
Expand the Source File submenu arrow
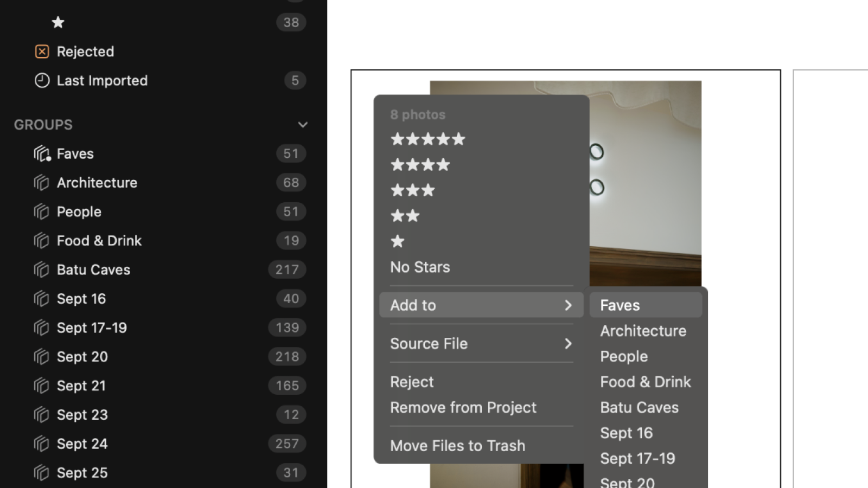(567, 344)
